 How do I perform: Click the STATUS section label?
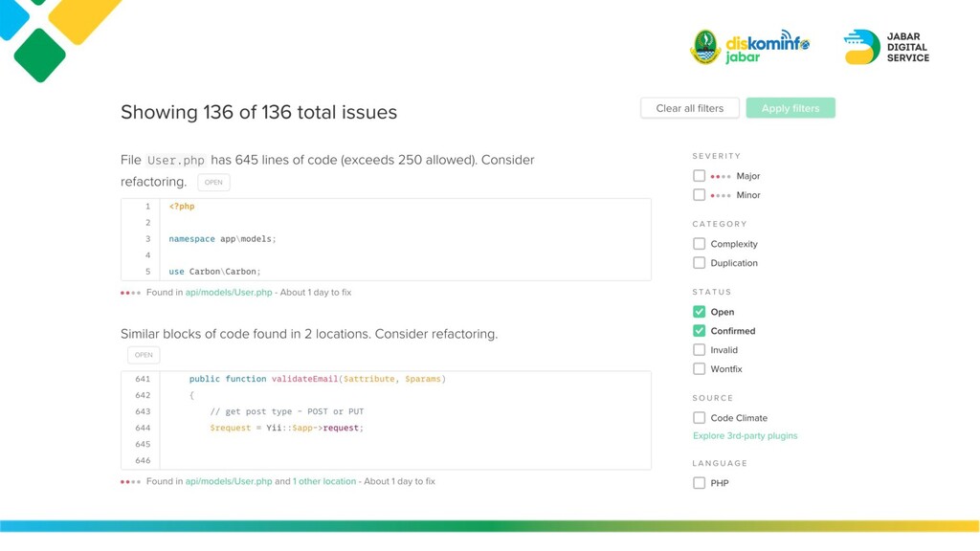[x=712, y=292]
